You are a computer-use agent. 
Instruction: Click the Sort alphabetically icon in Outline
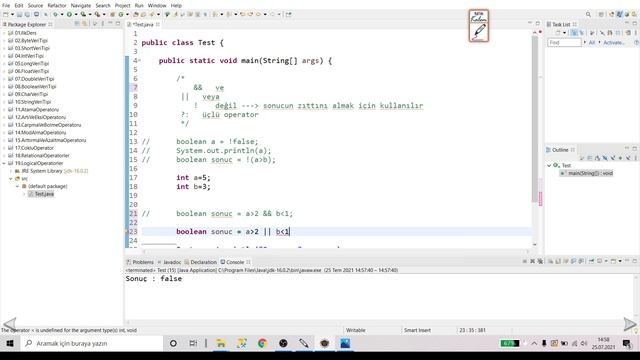[598, 158]
